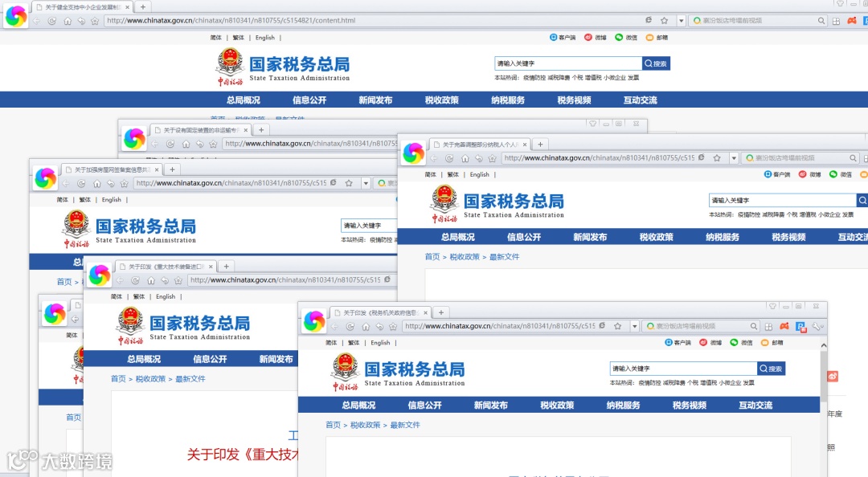Click reload icon in 重大技术装备 window

[x=135, y=280]
